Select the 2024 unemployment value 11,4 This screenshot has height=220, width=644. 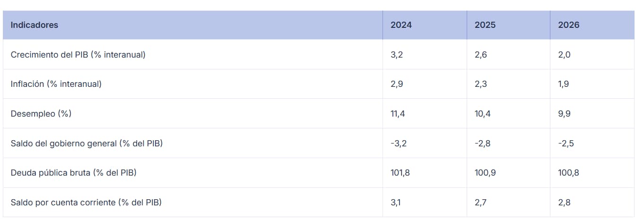click(398, 114)
